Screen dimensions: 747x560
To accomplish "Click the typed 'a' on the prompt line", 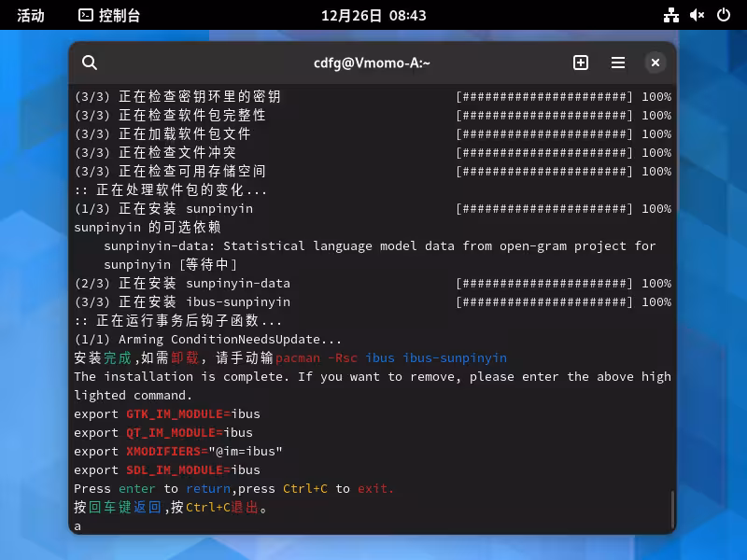I will click(78, 526).
